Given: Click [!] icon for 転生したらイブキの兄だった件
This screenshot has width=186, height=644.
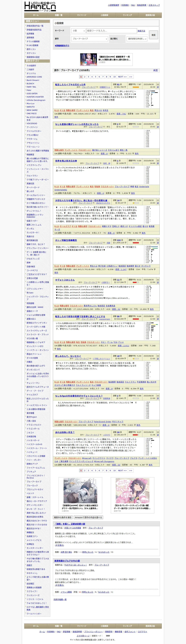Looking at the screenshot, I should (x=158, y=84).
